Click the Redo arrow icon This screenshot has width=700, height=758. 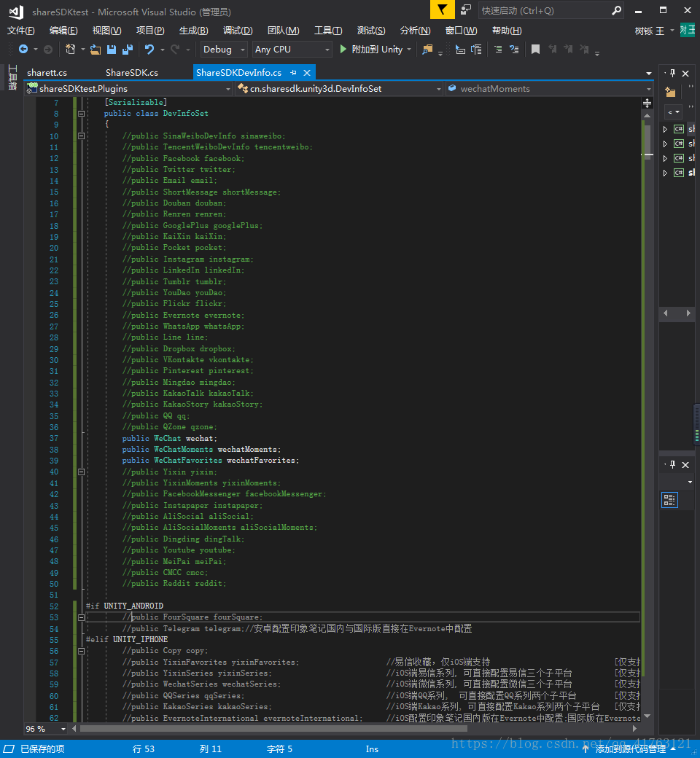175,50
